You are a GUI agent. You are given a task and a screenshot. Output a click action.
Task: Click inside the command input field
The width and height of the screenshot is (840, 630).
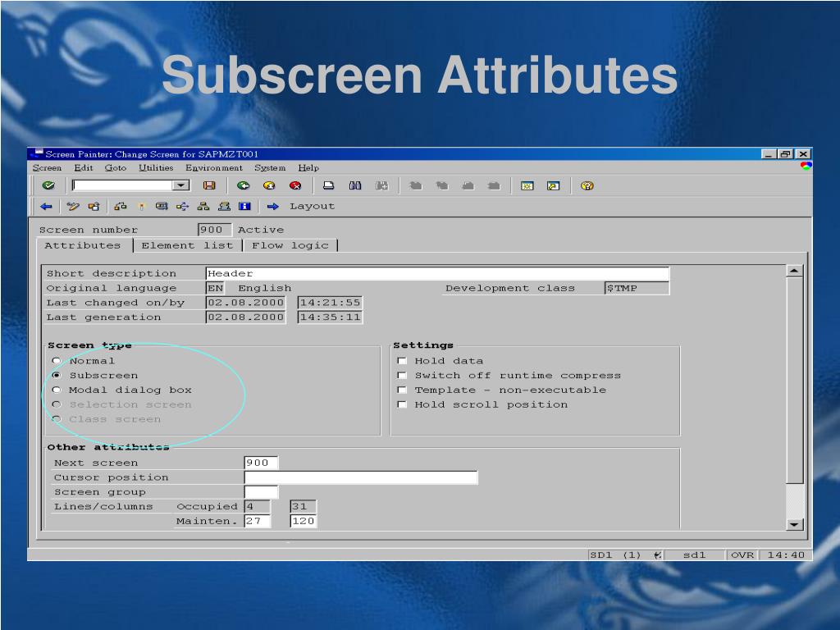point(123,185)
